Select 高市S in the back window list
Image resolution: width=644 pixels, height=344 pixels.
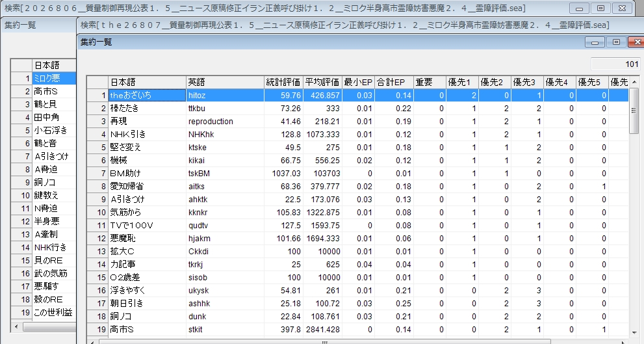[54, 91]
